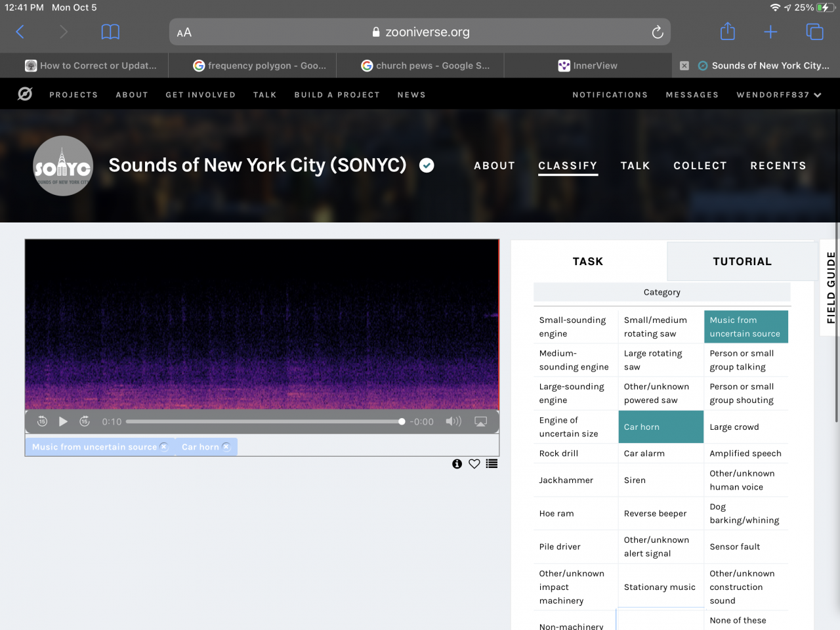The image size is (840, 630).
Task: Expand the WENDORFF837 account dropdown
Action: (779, 95)
